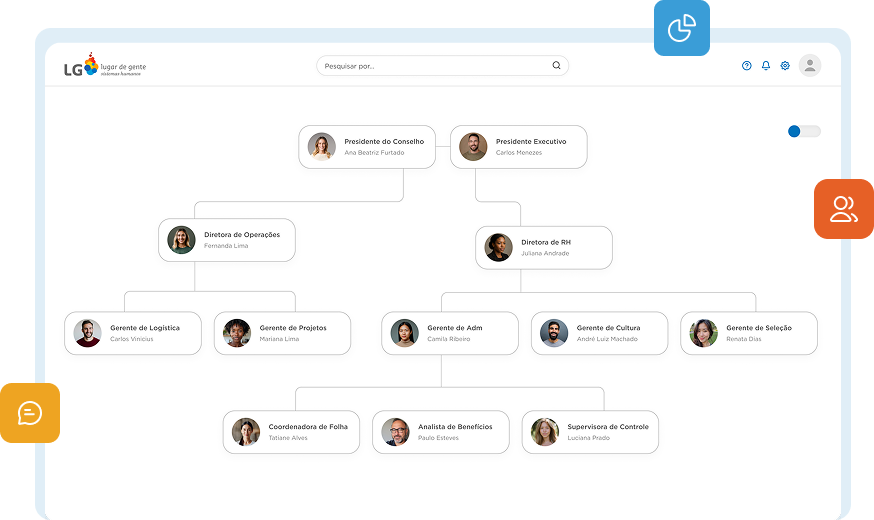Screen dimensions: 874x520
Task: Click the Gerente de Adm card
Action: point(450,333)
